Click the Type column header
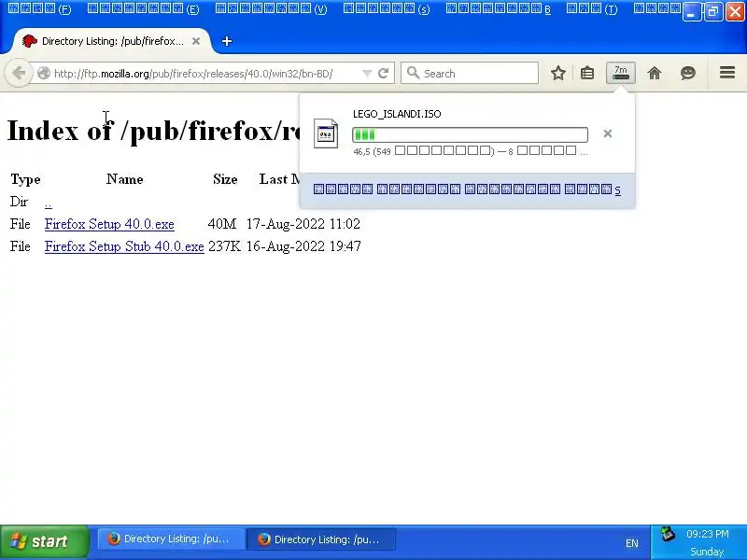 click(x=26, y=179)
